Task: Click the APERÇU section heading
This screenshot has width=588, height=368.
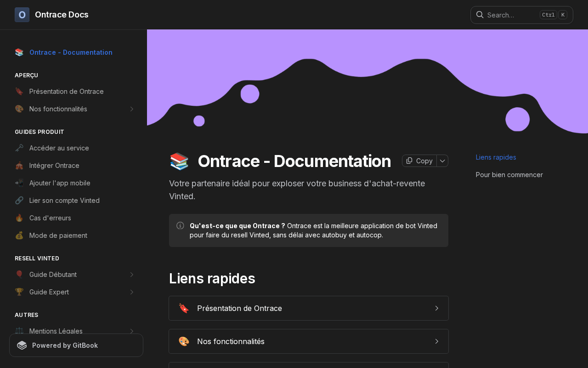Action: 27,75
